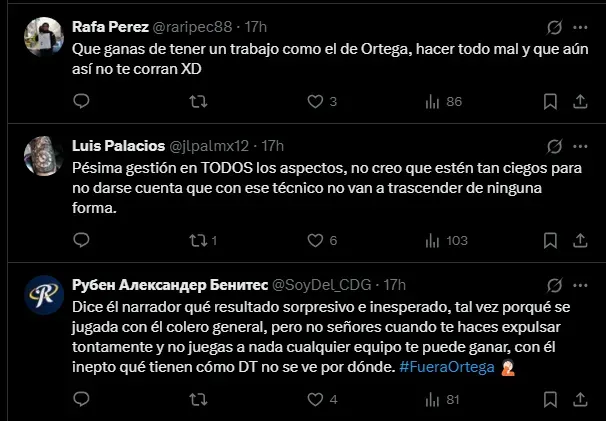Open Rafa Perez's profile name link
The image size is (606, 421).
coord(113,26)
